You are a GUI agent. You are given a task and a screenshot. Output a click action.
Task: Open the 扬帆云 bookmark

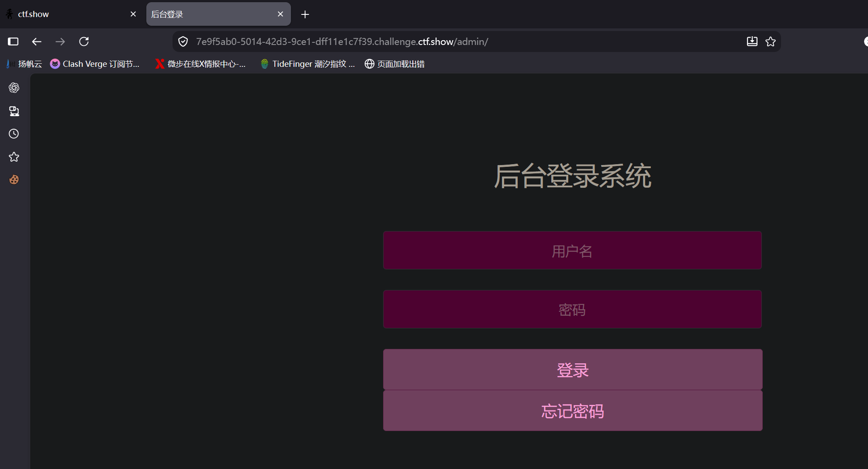coord(24,64)
